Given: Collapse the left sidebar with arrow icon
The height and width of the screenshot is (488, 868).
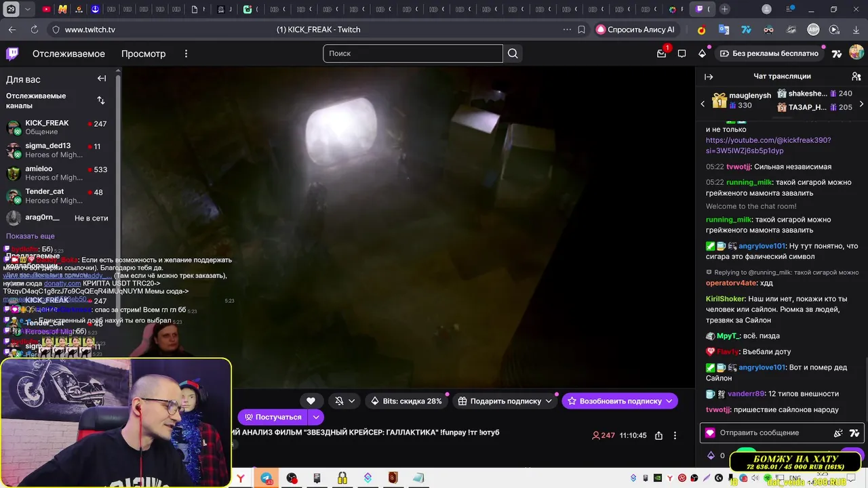Looking at the screenshot, I should [x=102, y=79].
